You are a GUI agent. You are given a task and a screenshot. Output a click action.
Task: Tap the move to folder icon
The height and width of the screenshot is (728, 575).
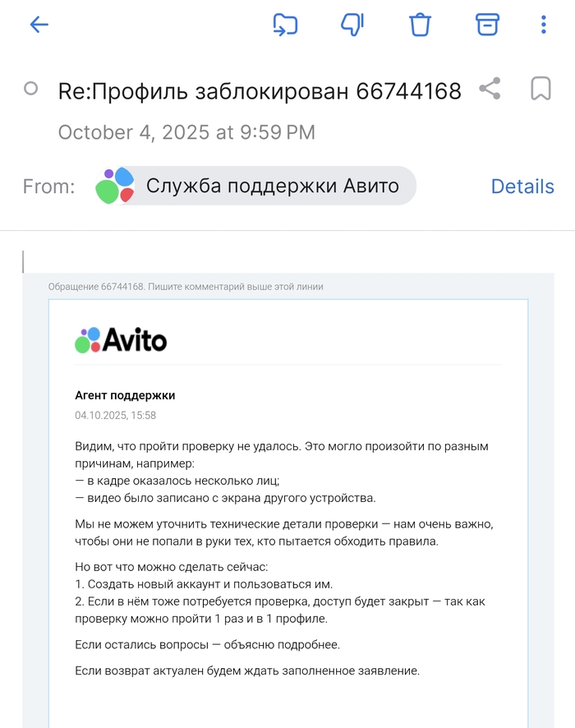[285, 25]
